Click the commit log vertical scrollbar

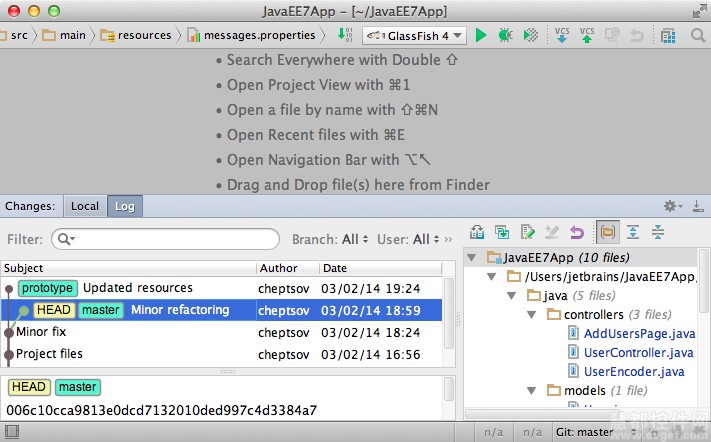pos(449,313)
